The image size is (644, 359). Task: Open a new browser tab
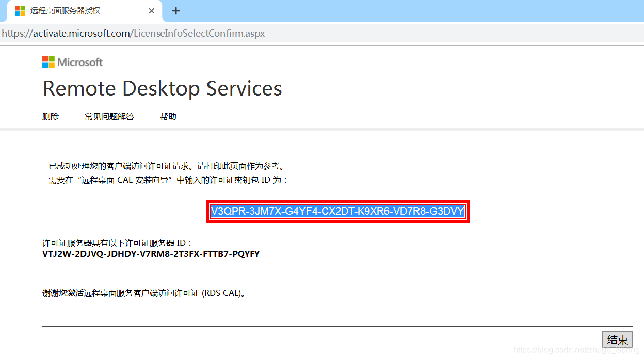176,11
